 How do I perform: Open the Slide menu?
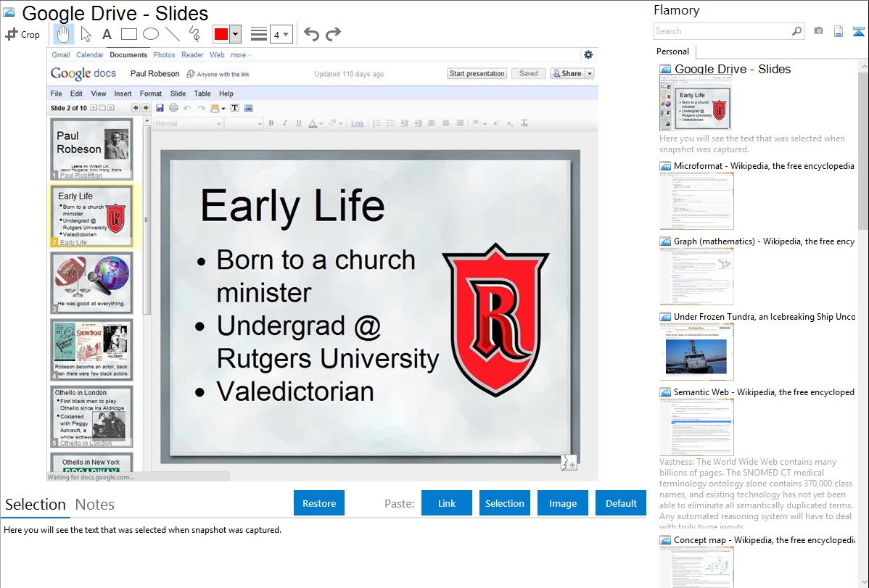[178, 94]
